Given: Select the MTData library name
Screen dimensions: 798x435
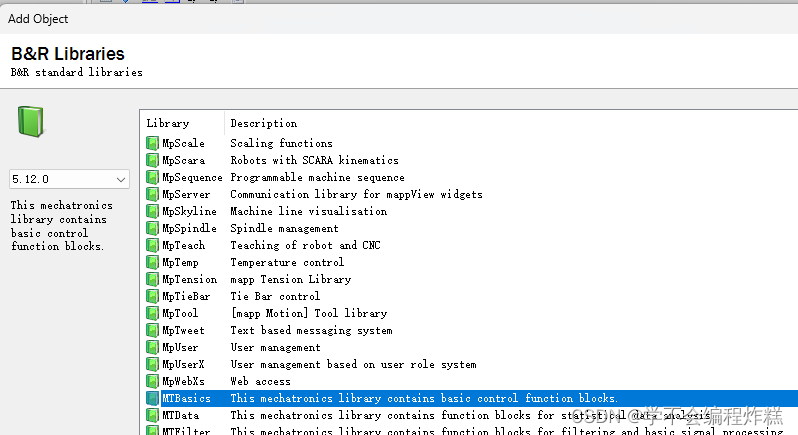Looking at the screenshot, I should pos(180,415).
